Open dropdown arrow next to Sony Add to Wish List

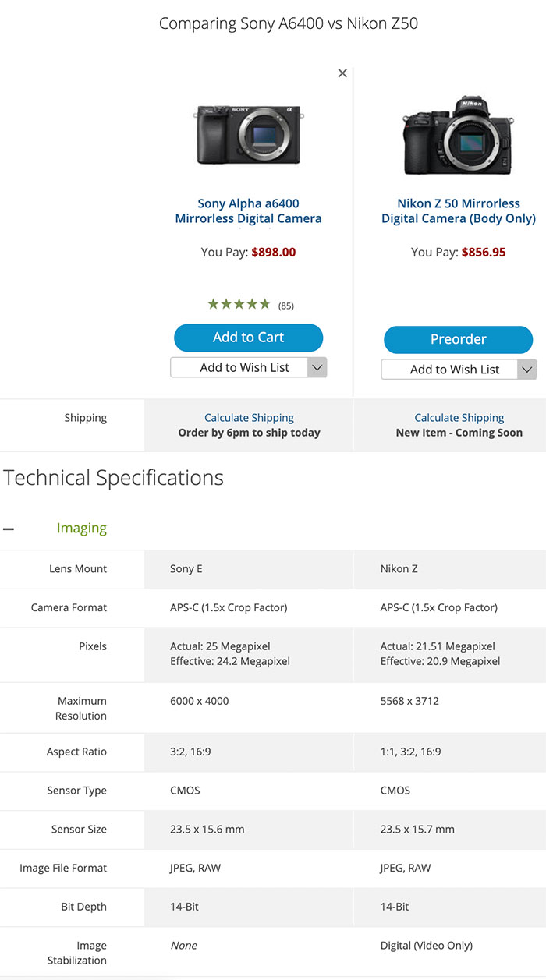click(x=317, y=367)
